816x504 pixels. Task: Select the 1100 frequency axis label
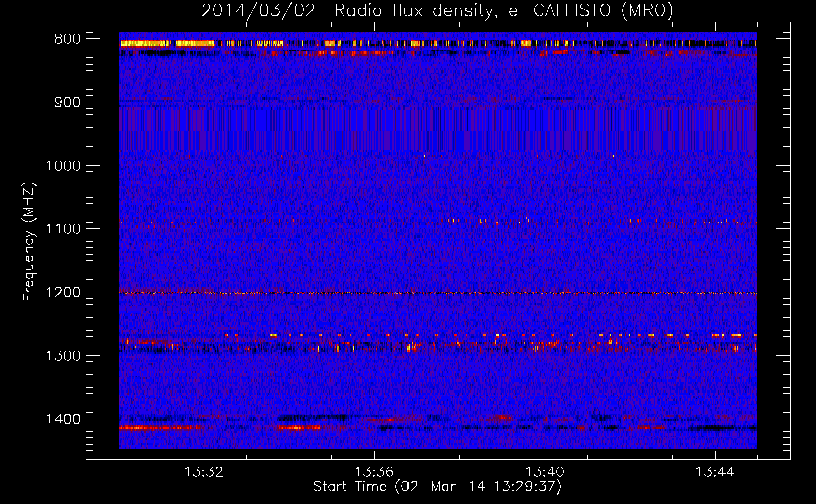coord(63,229)
